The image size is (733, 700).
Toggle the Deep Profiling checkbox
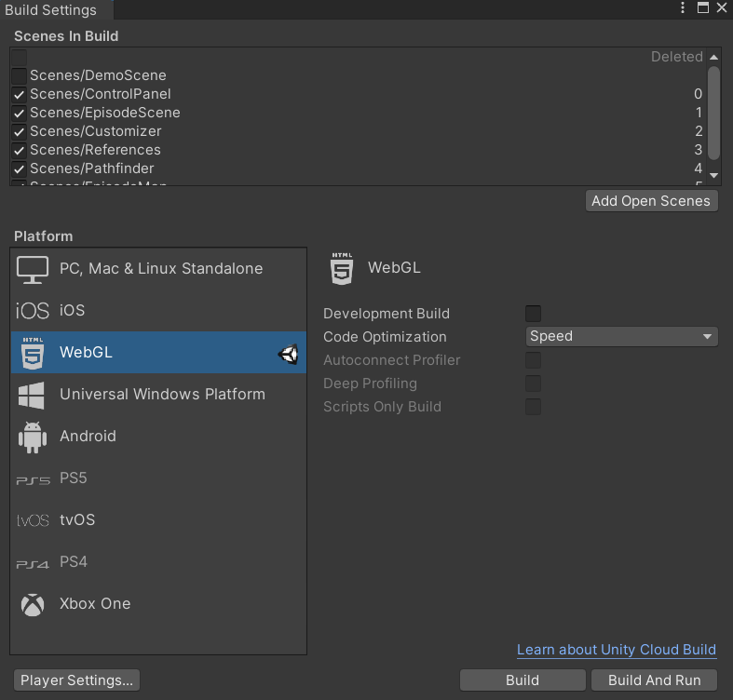point(533,384)
